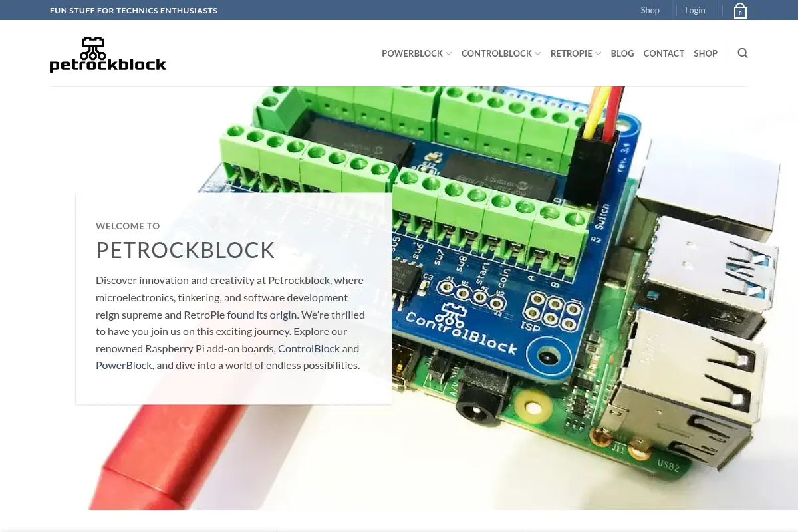The width and height of the screenshot is (798, 532).
Task: Open the CONTACT menu item
Action: pos(664,53)
